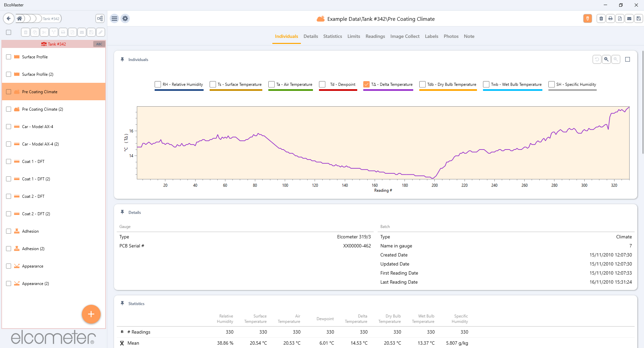644x348 pixels.
Task: Click the settings gear icon
Action: (x=125, y=19)
